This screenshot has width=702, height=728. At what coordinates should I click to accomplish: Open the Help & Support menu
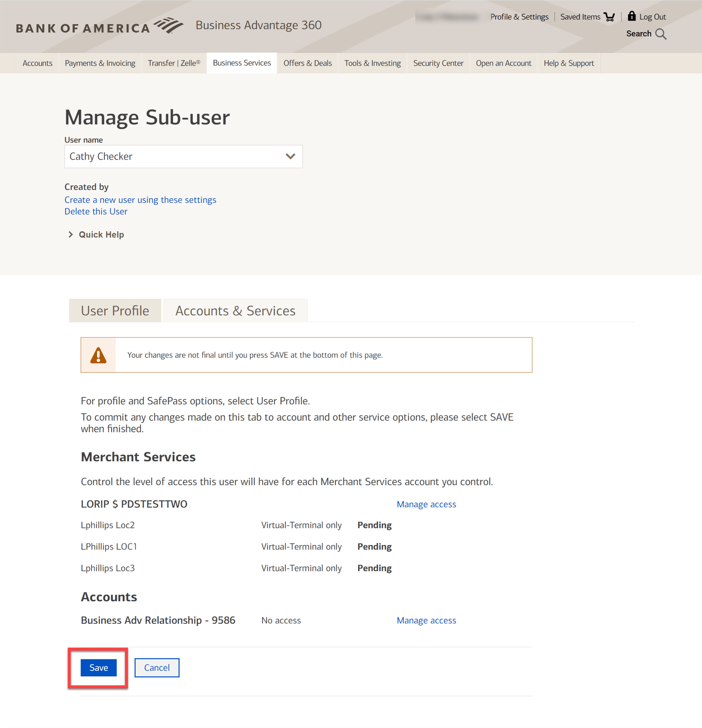(x=568, y=63)
